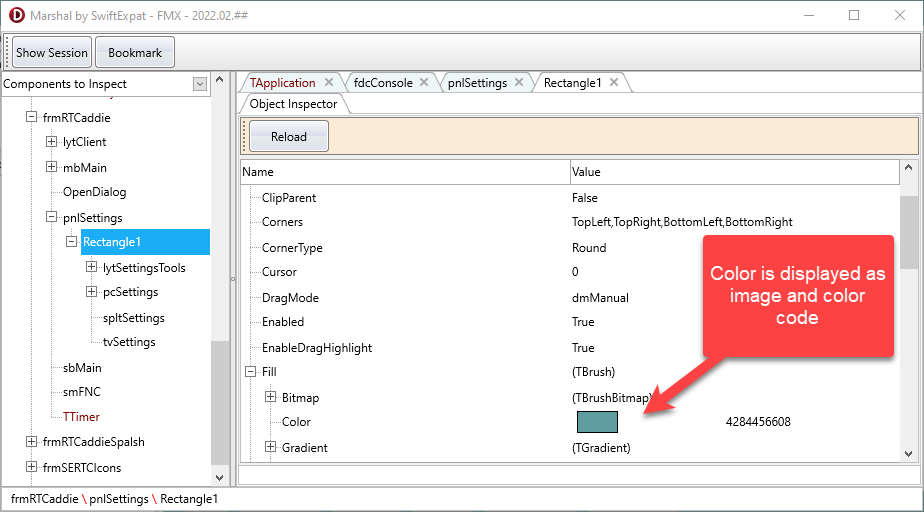Close the pnlSettings tab
This screenshot has width=924, height=512.
(519, 83)
